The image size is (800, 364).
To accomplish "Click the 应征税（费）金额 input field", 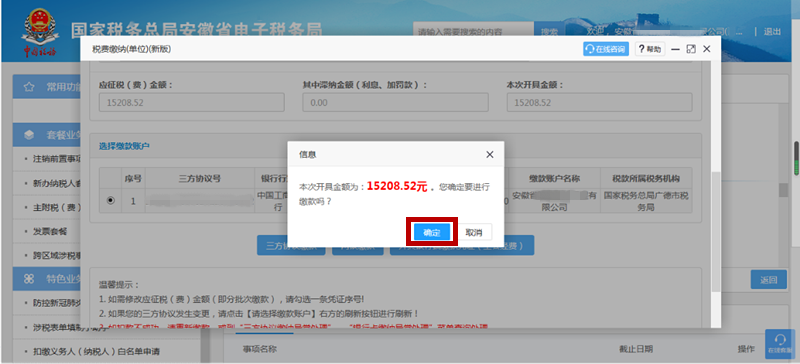I will [191, 103].
